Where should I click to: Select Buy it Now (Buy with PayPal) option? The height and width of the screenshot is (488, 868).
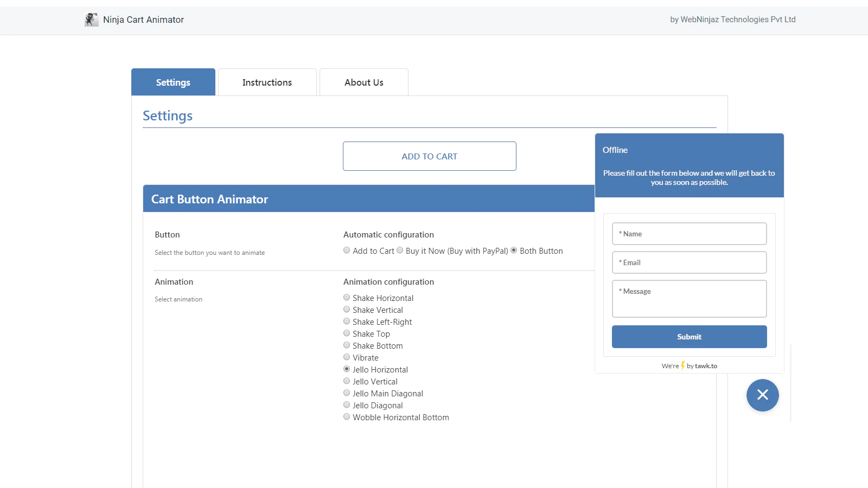click(x=400, y=251)
